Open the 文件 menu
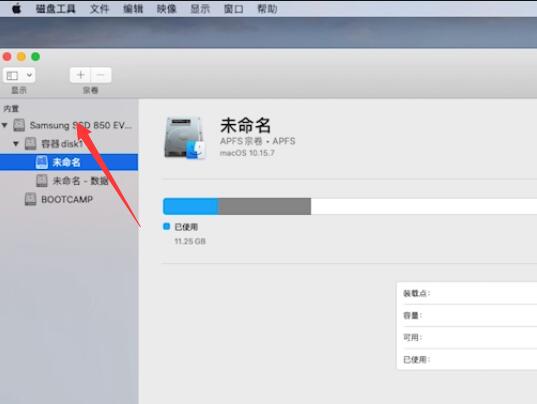The image size is (537, 404). (99, 9)
